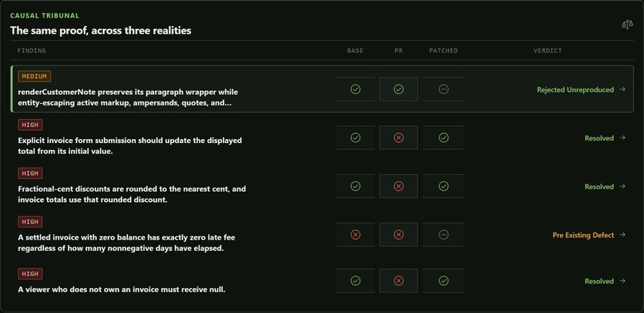Click PATCHED pass icon for invoice form submission finding
The width and height of the screenshot is (644, 313).
click(443, 138)
